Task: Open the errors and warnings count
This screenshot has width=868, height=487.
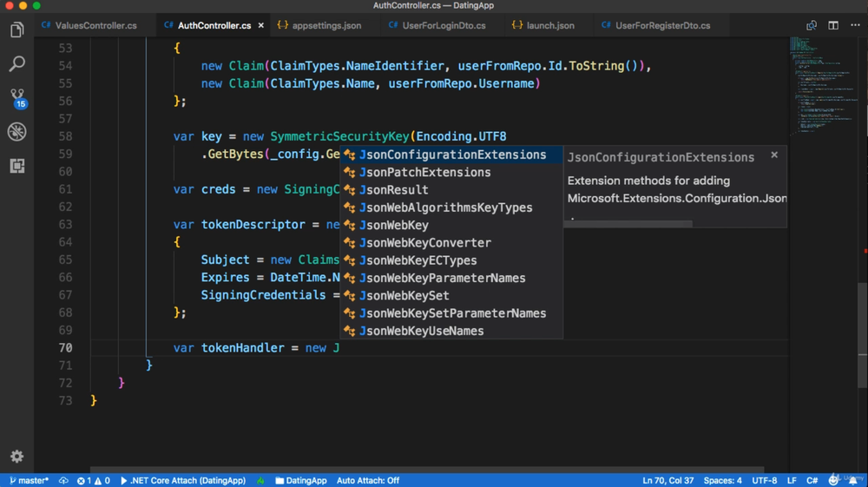Action: coord(93,480)
